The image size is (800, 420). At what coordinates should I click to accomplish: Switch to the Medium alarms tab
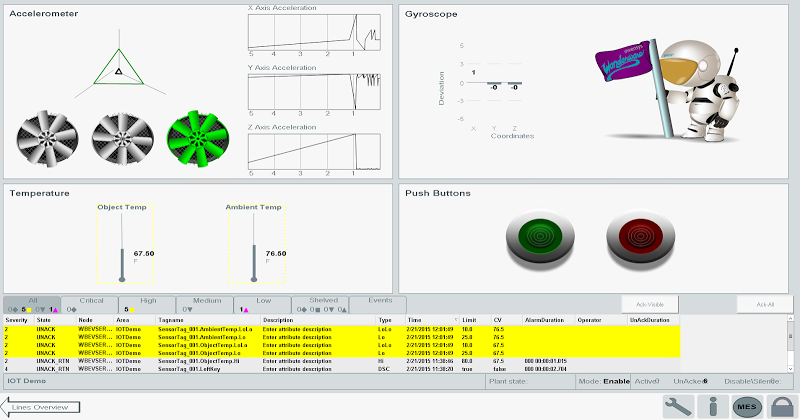[205, 305]
